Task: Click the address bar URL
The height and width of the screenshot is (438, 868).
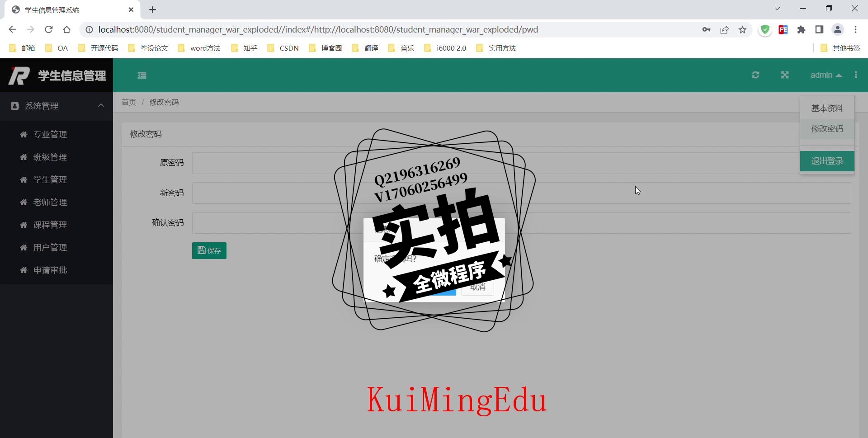Action: click(x=318, y=29)
